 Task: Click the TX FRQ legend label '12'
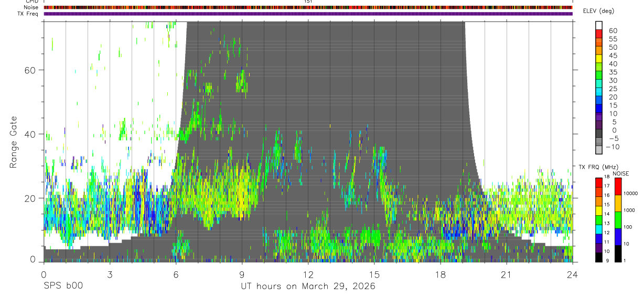pos(606,233)
